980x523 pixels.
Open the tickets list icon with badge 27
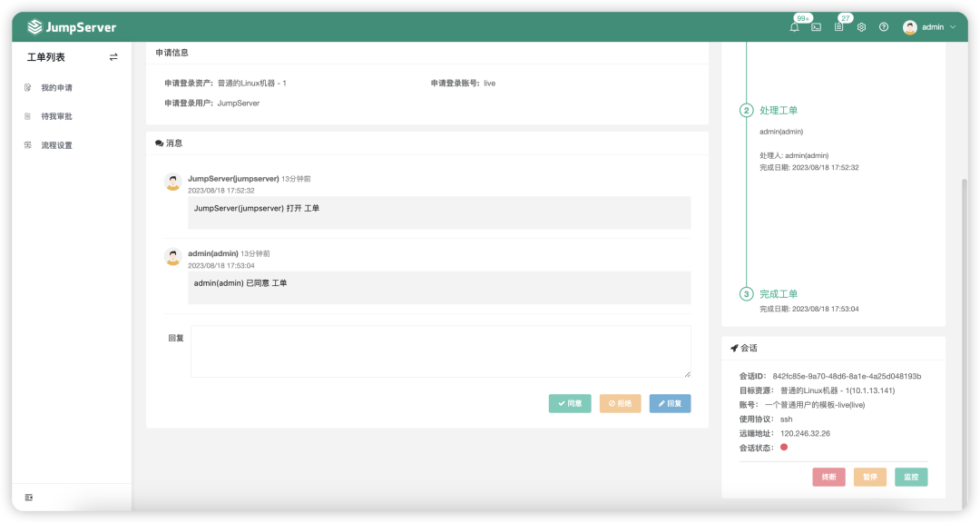[x=838, y=27]
